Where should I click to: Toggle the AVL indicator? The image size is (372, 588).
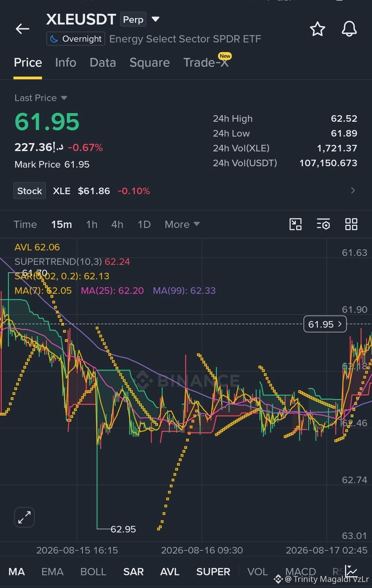pyautogui.click(x=169, y=571)
